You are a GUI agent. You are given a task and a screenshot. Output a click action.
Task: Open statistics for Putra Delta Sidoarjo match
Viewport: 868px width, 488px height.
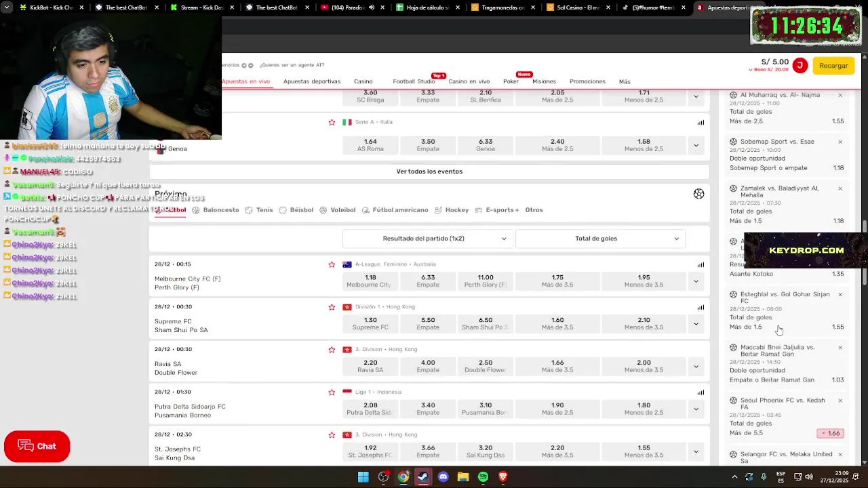pyautogui.click(x=701, y=392)
